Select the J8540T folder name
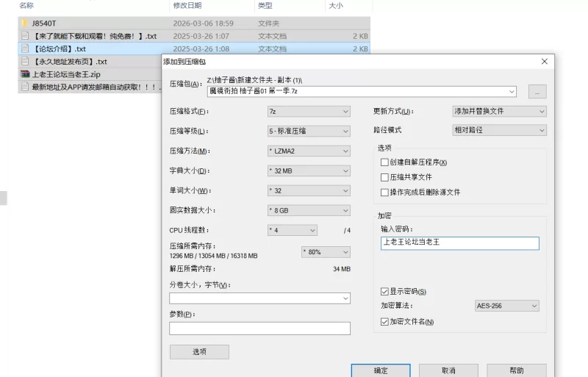Image resolution: width=588 pixels, height=377 pixels. 44,24
